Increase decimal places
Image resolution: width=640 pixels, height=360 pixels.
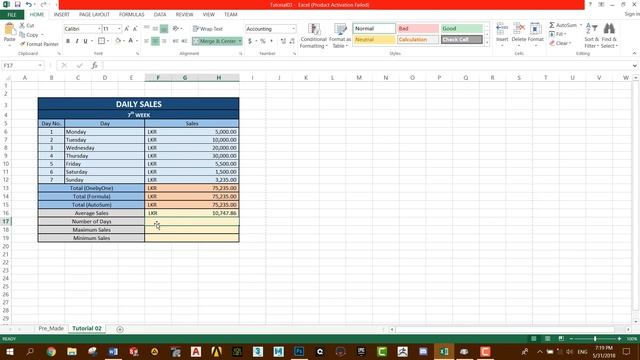click(283, 41)
